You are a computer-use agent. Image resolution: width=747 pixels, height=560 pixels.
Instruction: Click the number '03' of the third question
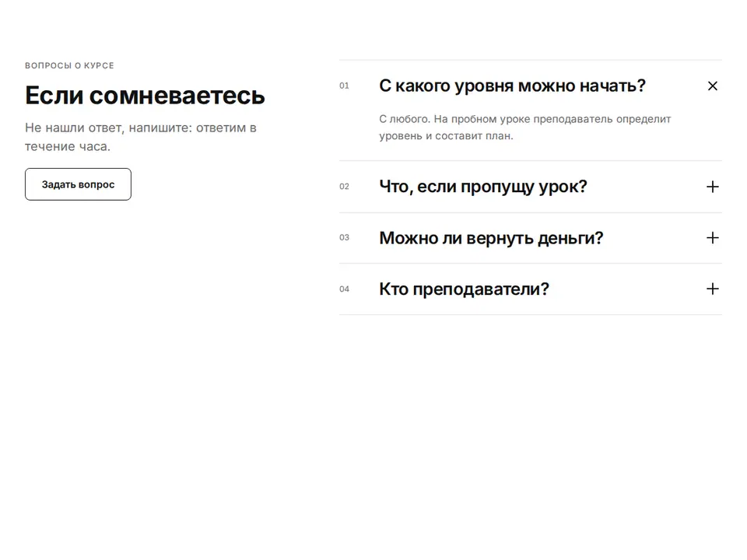(x=344, y=238)
